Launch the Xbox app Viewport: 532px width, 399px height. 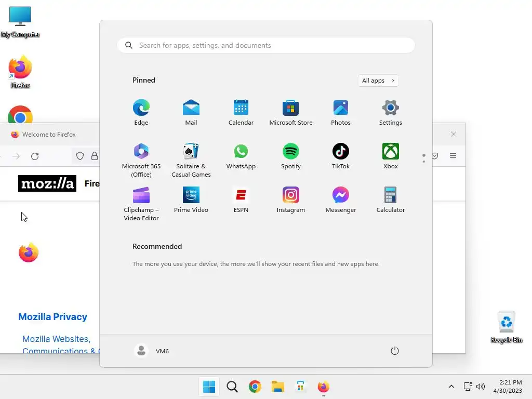pos(391,156)
